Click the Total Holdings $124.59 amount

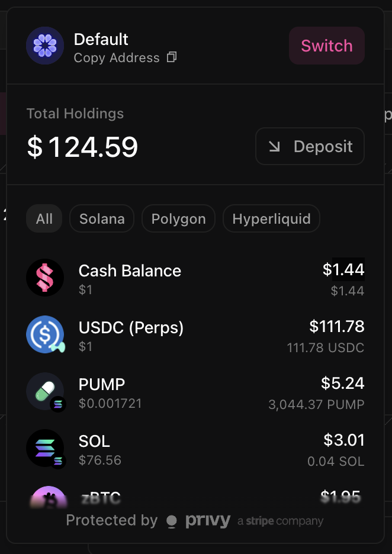click(x=82, y=147)
